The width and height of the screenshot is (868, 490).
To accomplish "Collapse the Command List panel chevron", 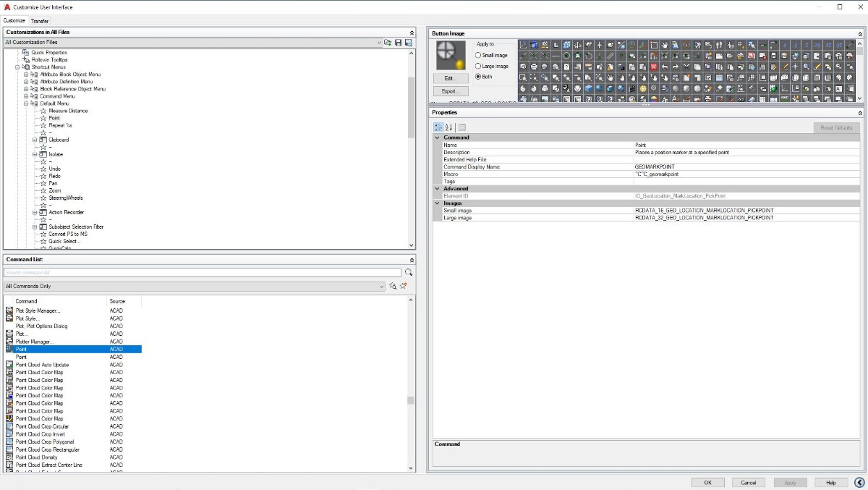I will tap(412, 259).
